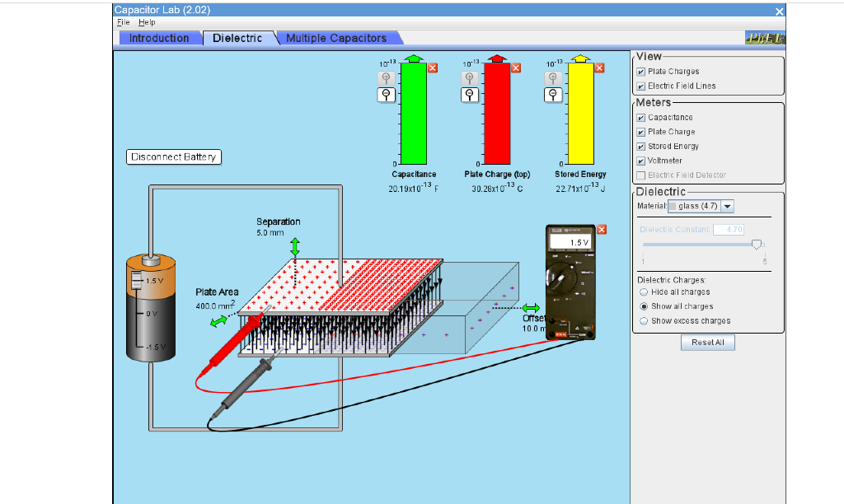The width and height of the screenshot is (844, 504).
Task: Click the PhET logo in the top-right corner
Action: point(764,37)
